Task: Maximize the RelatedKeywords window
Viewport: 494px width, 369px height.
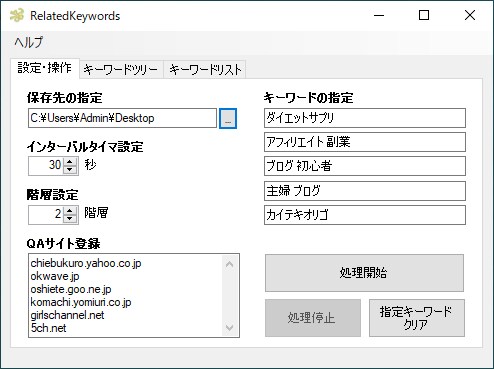Action: [x=424, y=15]
